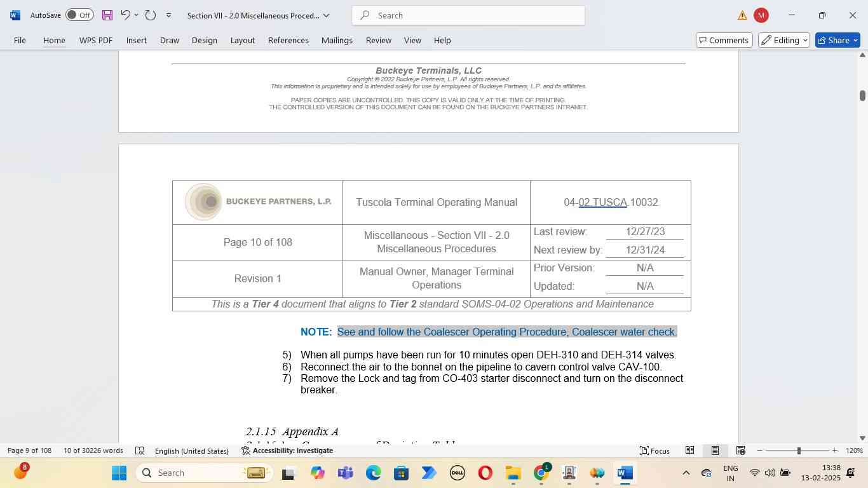This screenshot has width=868, height=488.
Task: Open the warning alert icon
Action: coord(742,15)
